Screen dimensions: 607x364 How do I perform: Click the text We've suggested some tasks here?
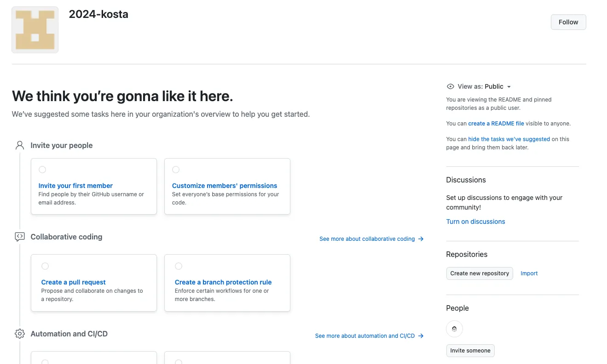[x=161, y=114]
